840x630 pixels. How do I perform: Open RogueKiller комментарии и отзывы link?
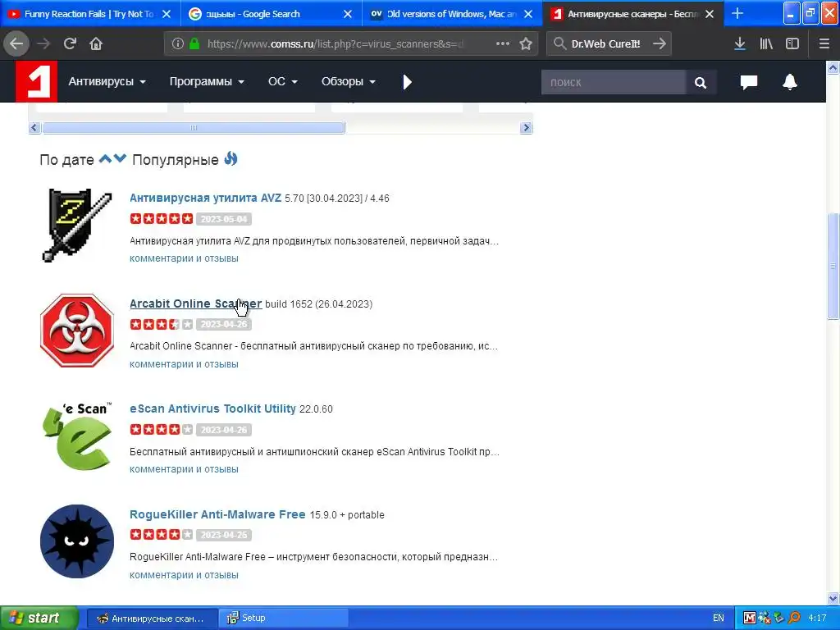click(x=184, y=575)
